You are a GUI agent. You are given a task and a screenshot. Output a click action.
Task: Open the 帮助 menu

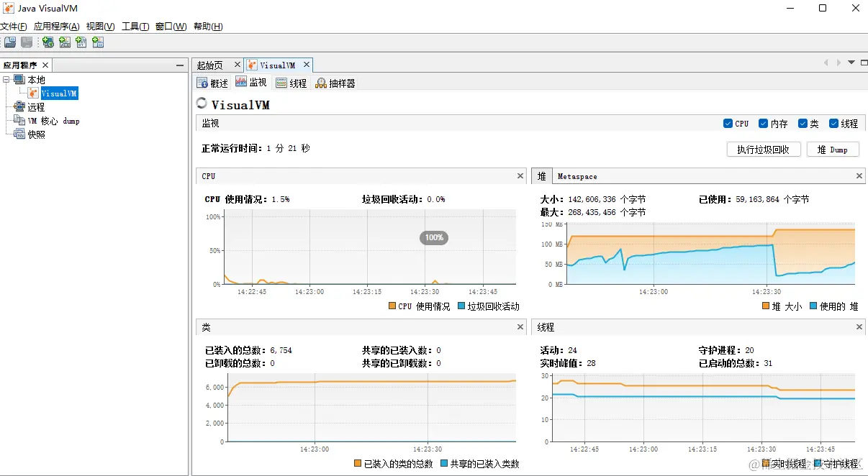point(208,27)
